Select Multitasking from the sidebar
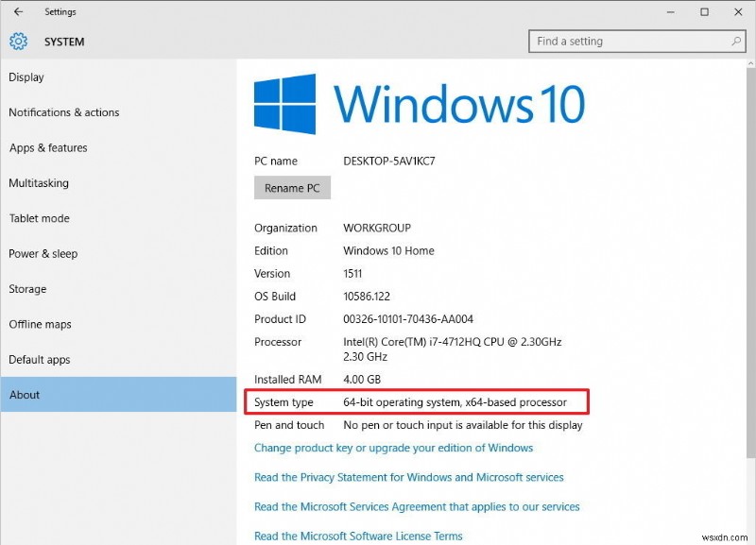Screen dimensions: 756x545 pyautogui.click(x=39, y=183)
